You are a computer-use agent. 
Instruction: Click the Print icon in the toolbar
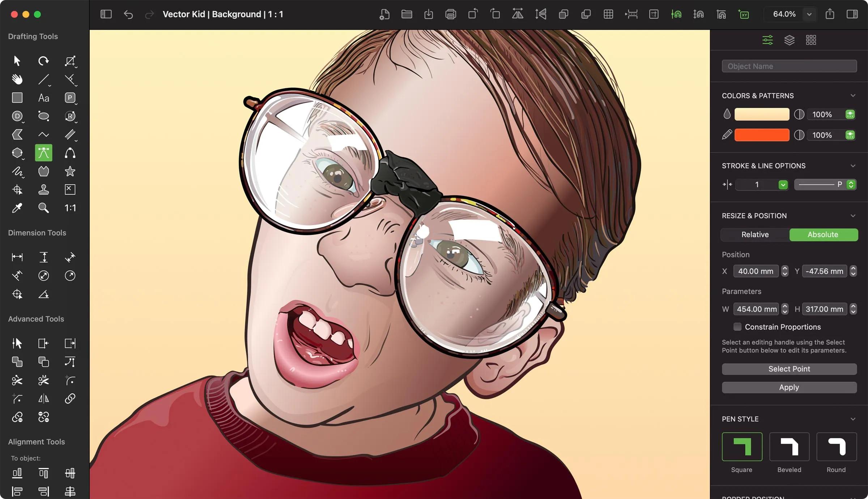(451, 14)
